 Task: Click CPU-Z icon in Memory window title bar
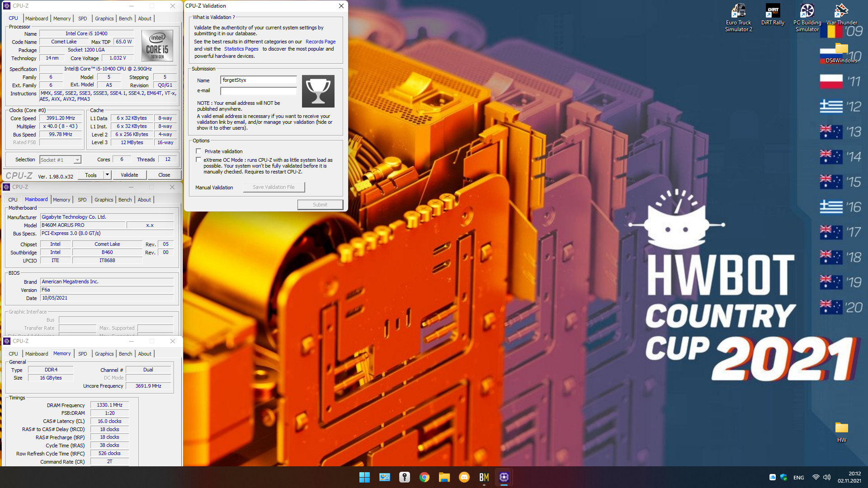coord(7,341)
